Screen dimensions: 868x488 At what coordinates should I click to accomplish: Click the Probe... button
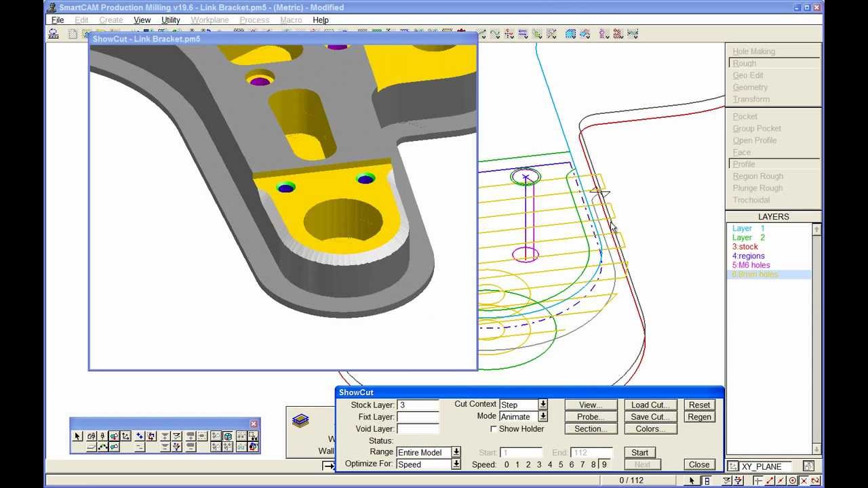coord(590,417)
